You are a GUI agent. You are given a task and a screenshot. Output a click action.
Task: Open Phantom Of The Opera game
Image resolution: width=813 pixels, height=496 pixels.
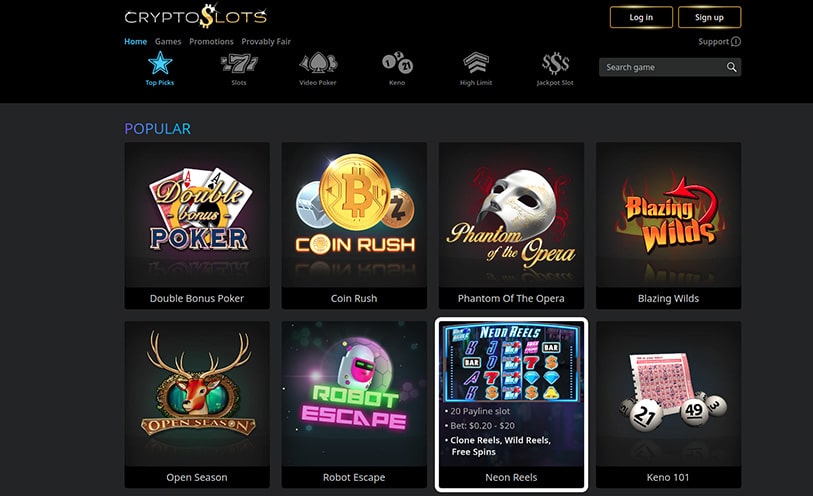[511, 225]
